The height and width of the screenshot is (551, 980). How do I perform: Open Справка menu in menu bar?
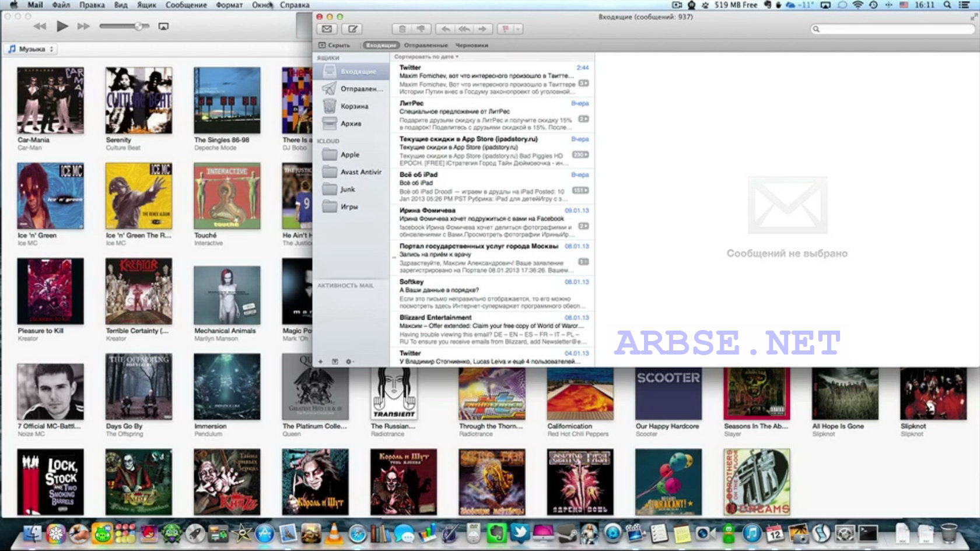(295, 5)
